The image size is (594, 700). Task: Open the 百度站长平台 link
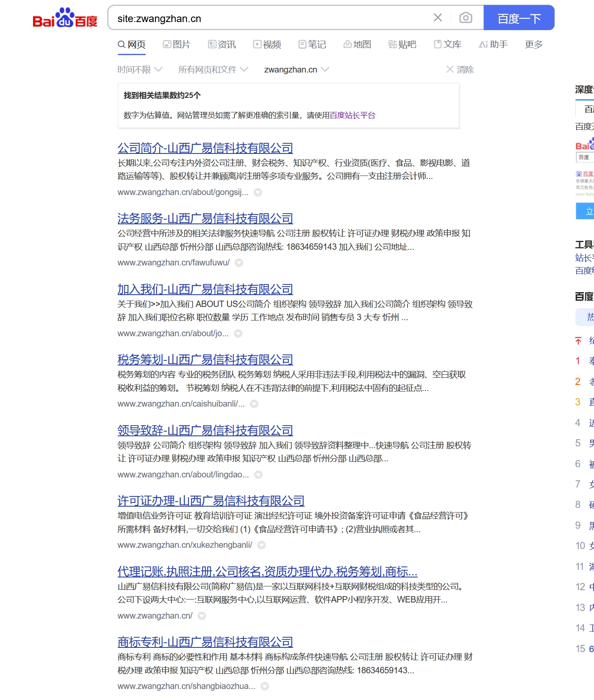coord(353,115)
